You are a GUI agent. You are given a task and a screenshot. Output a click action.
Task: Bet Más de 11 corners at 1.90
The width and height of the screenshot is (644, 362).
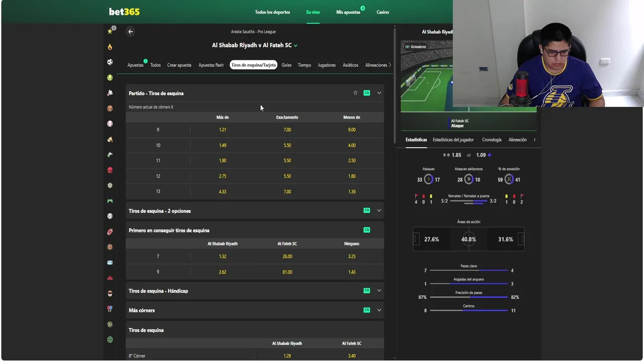(x=222, y=160)
